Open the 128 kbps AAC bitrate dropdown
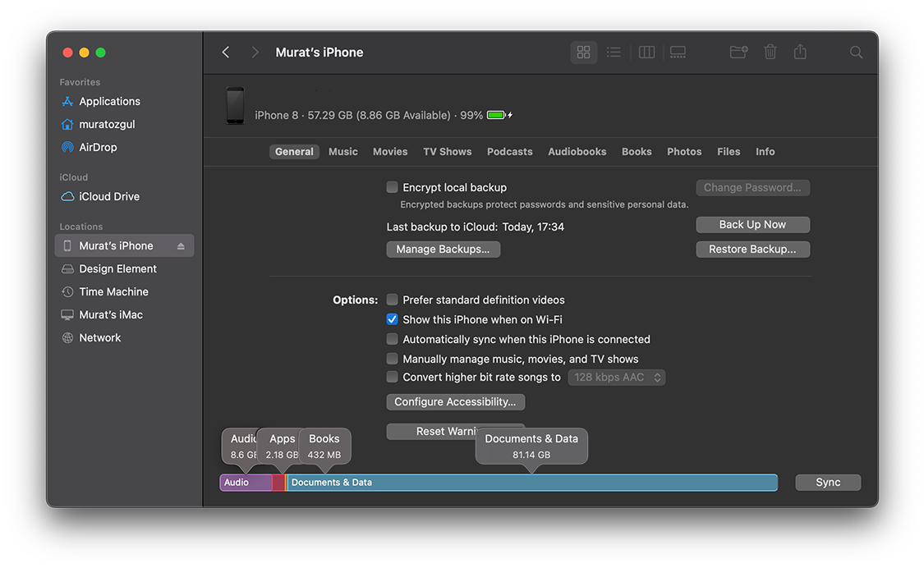 point(616,377)
